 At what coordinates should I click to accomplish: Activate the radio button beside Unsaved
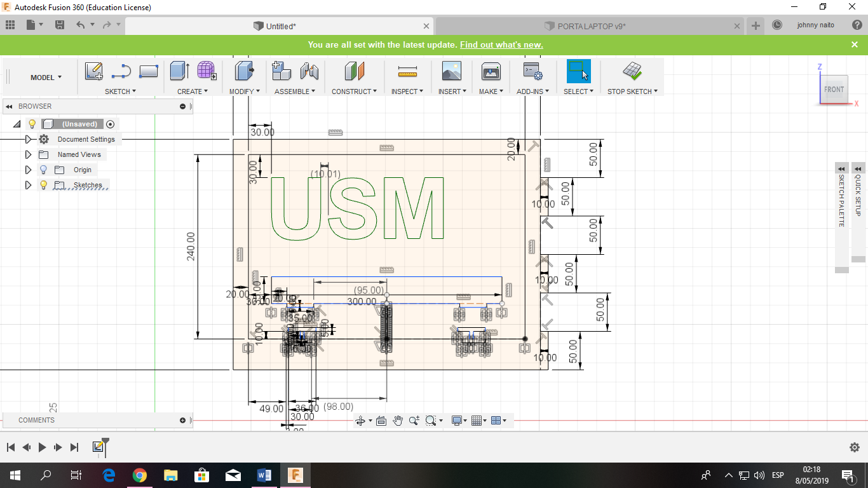click(111, 124)
